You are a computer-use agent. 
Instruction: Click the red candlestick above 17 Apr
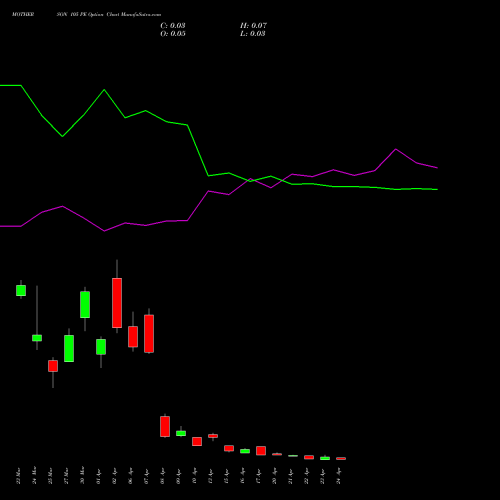(261, 451)
